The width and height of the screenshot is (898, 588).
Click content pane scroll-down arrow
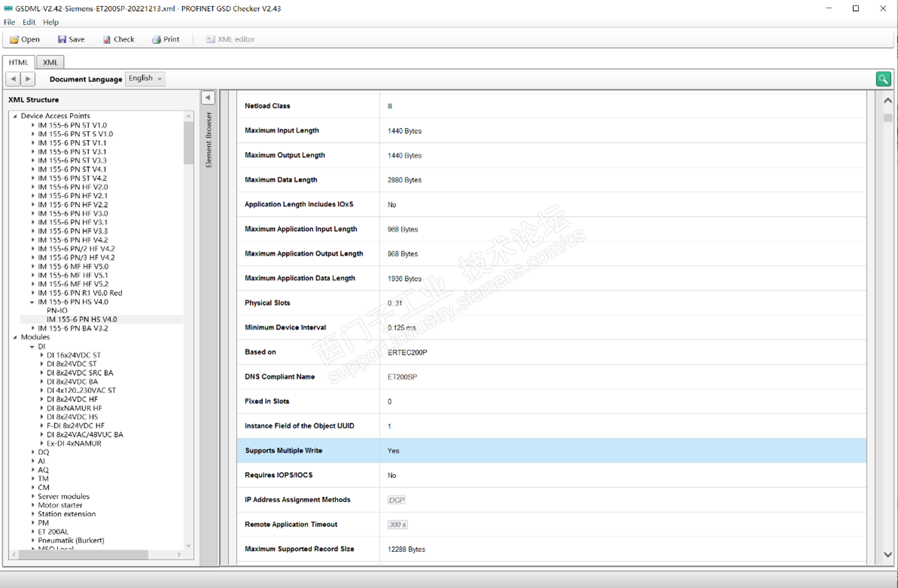click(x=887, y=555)
